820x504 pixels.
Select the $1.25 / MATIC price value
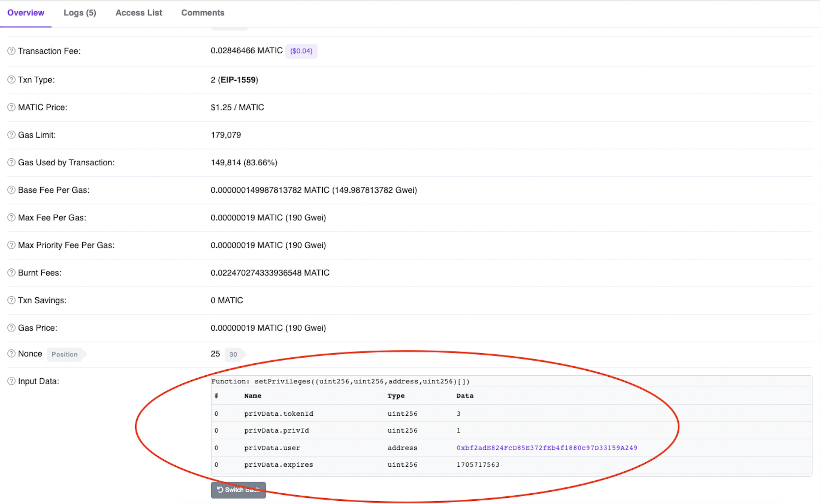click(x=237, y=107)
